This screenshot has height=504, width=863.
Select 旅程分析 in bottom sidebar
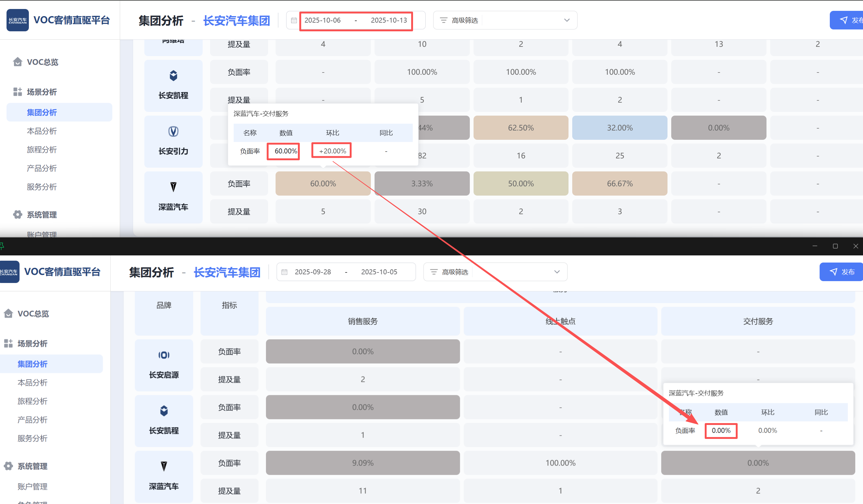(x=33, y=401)
